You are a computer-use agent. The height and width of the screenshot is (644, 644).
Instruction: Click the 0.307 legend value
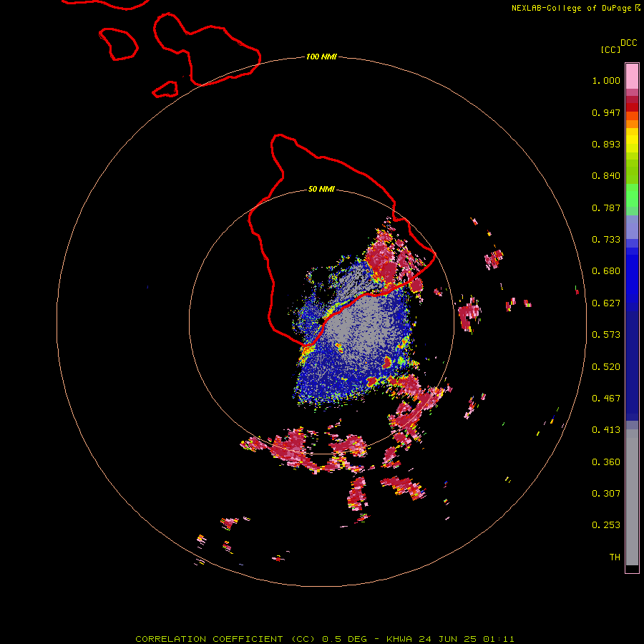point(606,494)
